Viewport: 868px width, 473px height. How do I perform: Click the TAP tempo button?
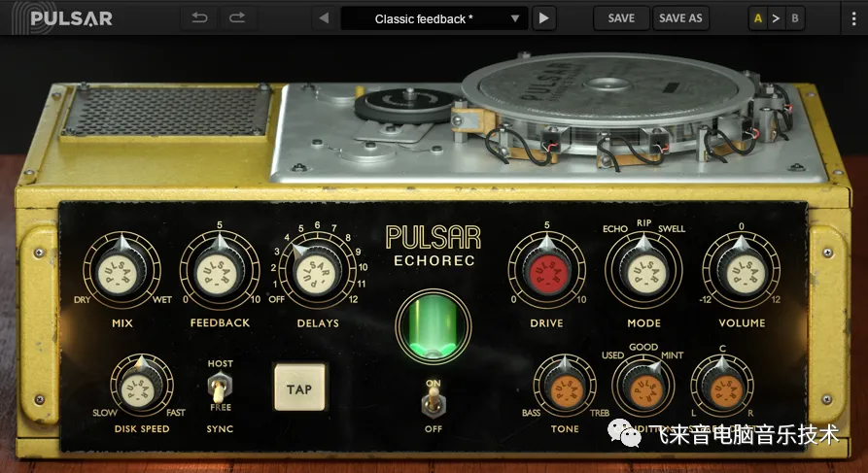click(299, 389)
